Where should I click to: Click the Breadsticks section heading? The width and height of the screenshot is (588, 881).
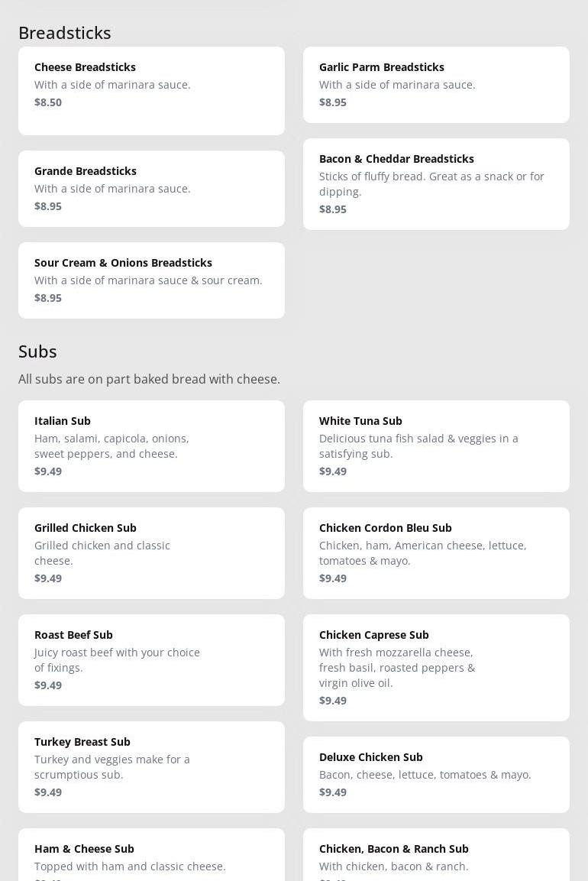coord(65,33)
